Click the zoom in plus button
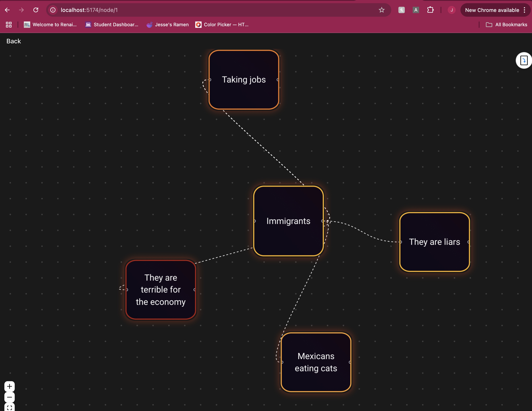532x411 pixels. (x=10, y=386)
